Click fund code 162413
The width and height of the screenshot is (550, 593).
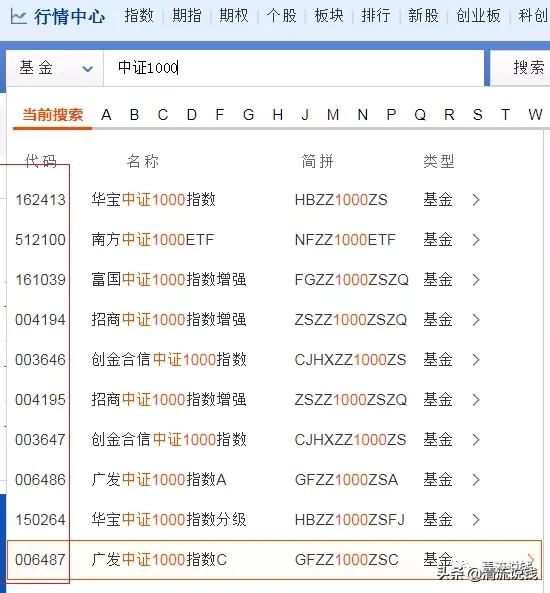point(40,200)
